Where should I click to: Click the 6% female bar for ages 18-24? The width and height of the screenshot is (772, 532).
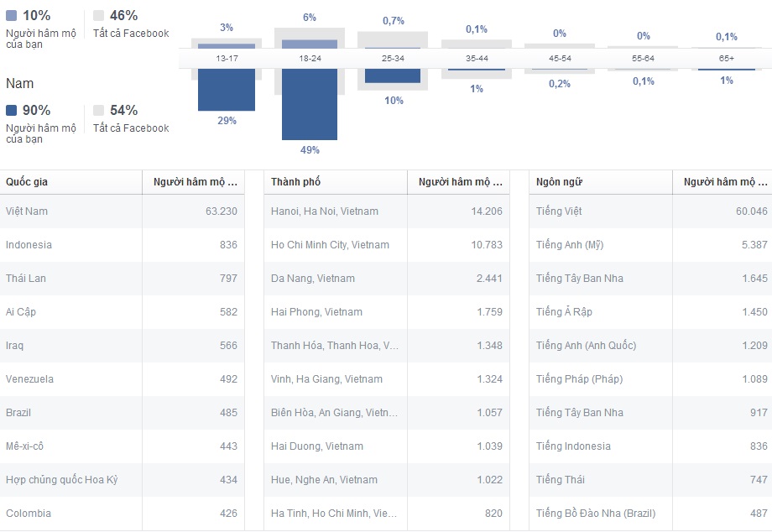(x=309, y=44)
